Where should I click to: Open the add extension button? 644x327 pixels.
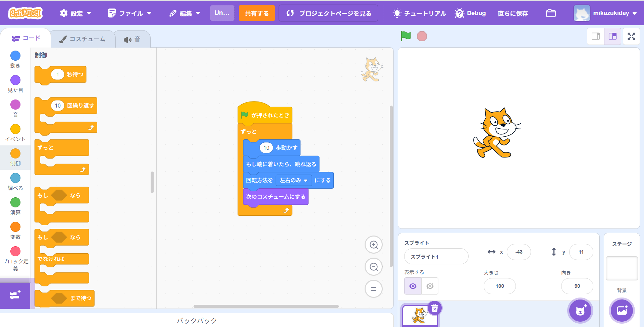click(x=15, y=295)
